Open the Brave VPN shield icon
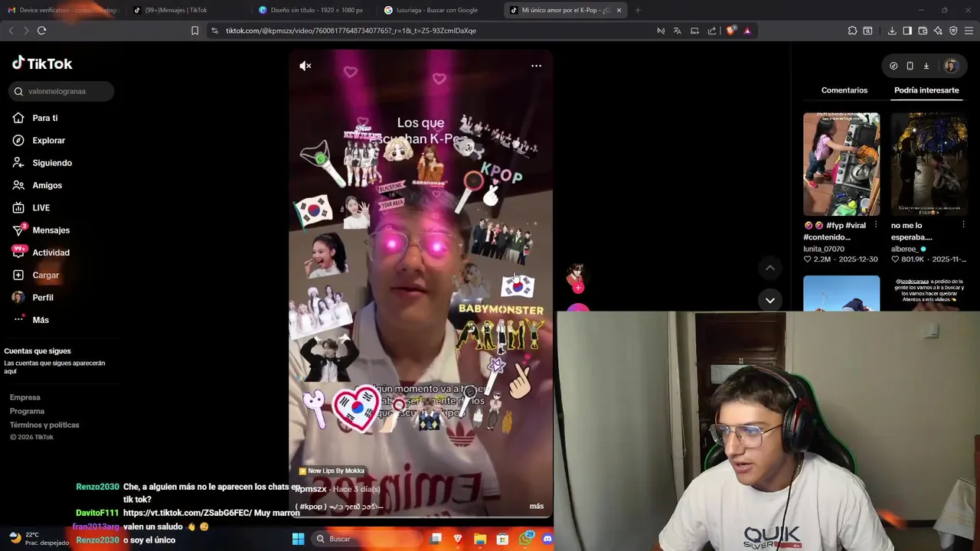The image size is (980, 551). (x=953, y=31)
